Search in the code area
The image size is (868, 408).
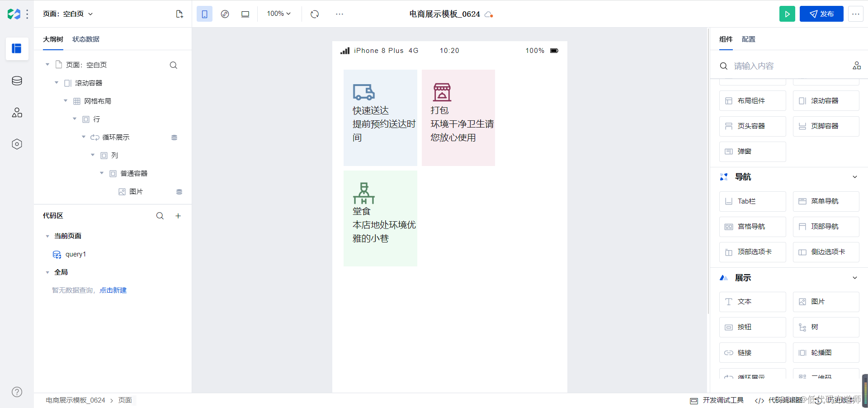click(160, 216)
